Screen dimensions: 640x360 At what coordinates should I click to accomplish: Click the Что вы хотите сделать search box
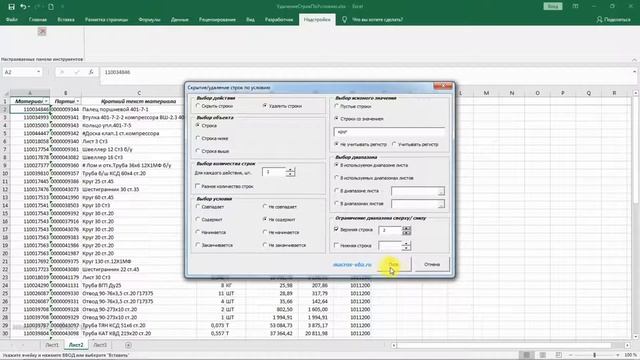coord(377,19)
